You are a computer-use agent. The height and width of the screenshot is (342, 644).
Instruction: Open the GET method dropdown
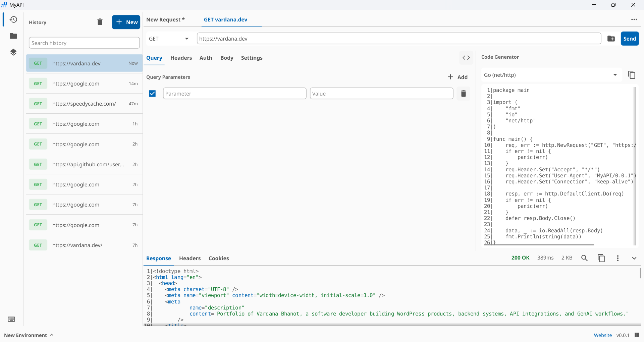point(169,39)
